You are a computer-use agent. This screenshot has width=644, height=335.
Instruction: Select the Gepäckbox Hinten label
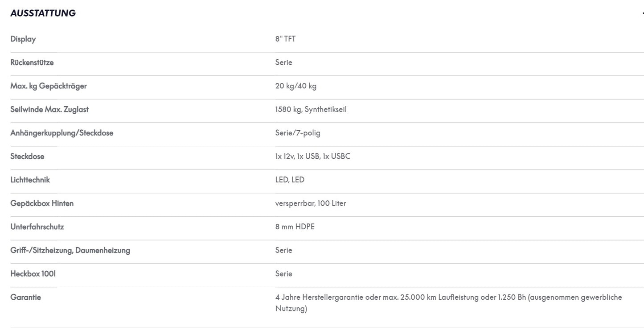tap(42, 203)
